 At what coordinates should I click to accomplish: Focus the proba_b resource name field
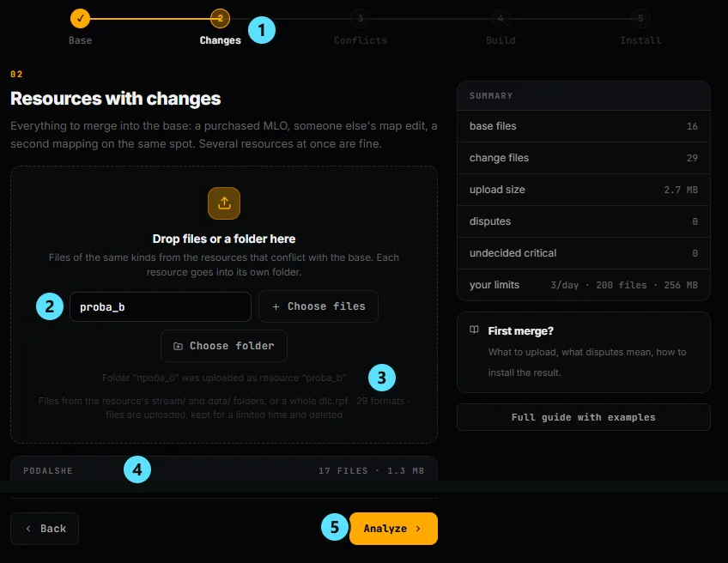click(x=161, y=306)
